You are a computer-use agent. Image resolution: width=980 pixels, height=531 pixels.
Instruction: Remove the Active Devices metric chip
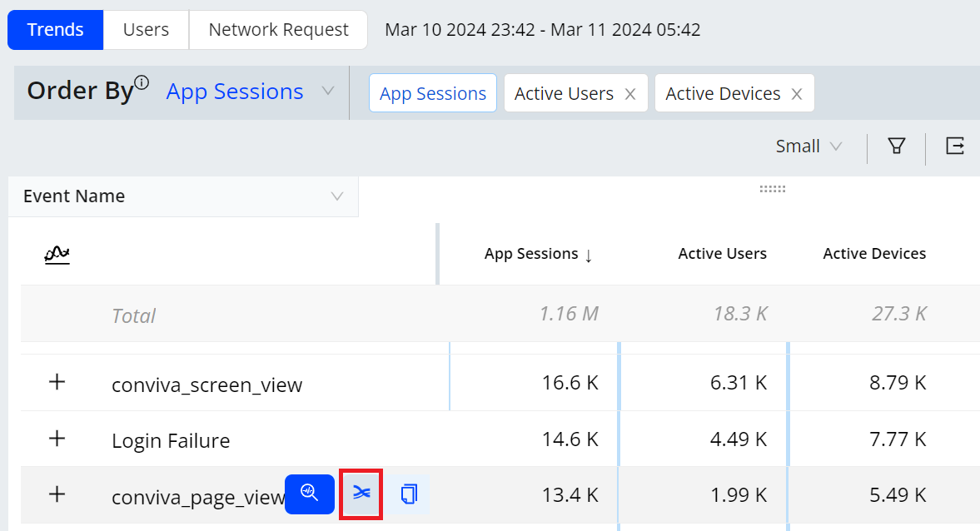(x=797, y=94)
